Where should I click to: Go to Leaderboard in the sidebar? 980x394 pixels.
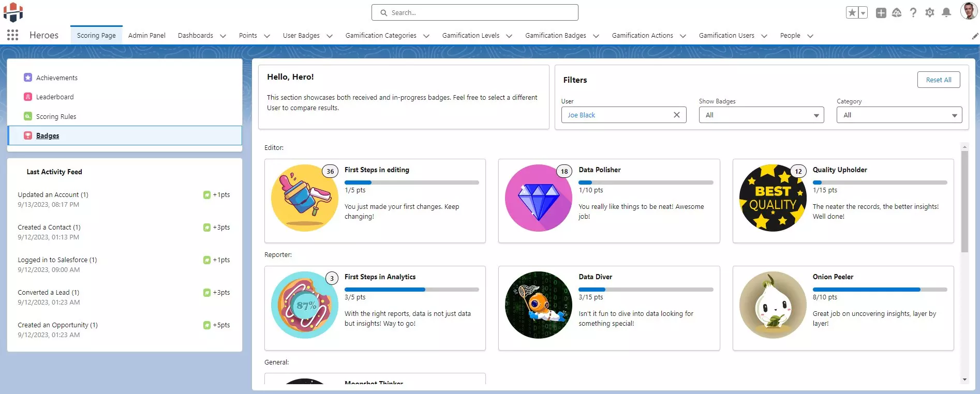55,97
